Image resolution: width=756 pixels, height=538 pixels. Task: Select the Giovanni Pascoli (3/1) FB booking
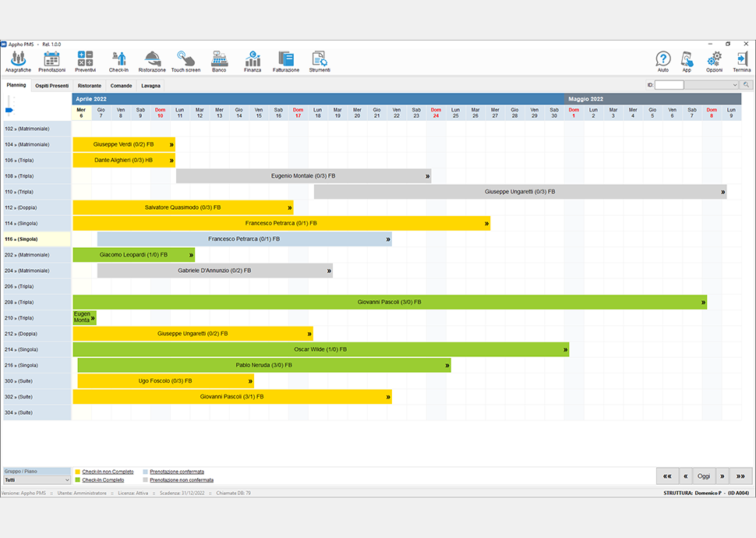tap(232, 397)
